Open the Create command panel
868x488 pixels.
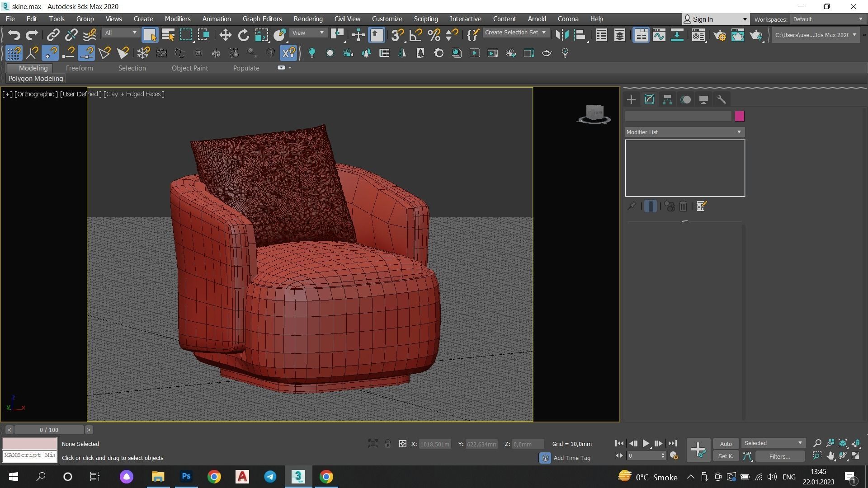[x=631, y=99]
